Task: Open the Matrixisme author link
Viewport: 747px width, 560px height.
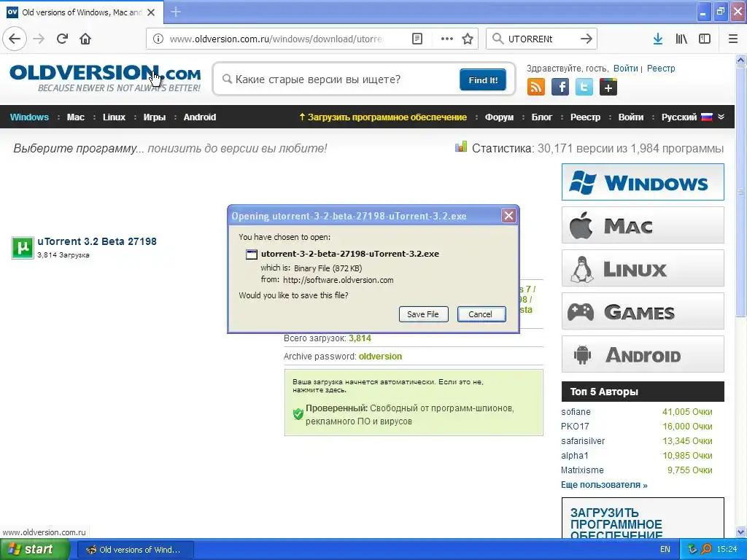Action: (582, 470)
